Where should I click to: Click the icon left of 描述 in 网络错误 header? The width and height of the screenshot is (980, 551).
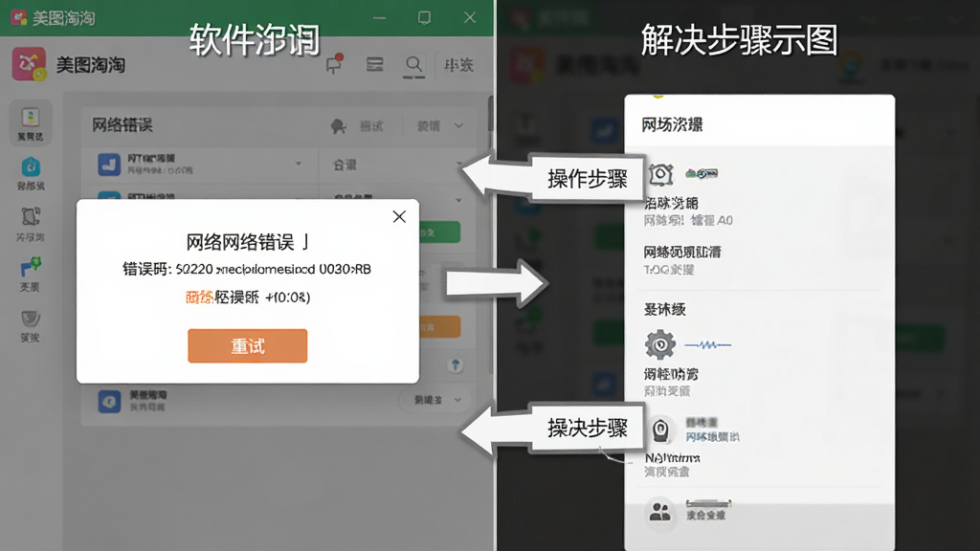tap(338, 126)
